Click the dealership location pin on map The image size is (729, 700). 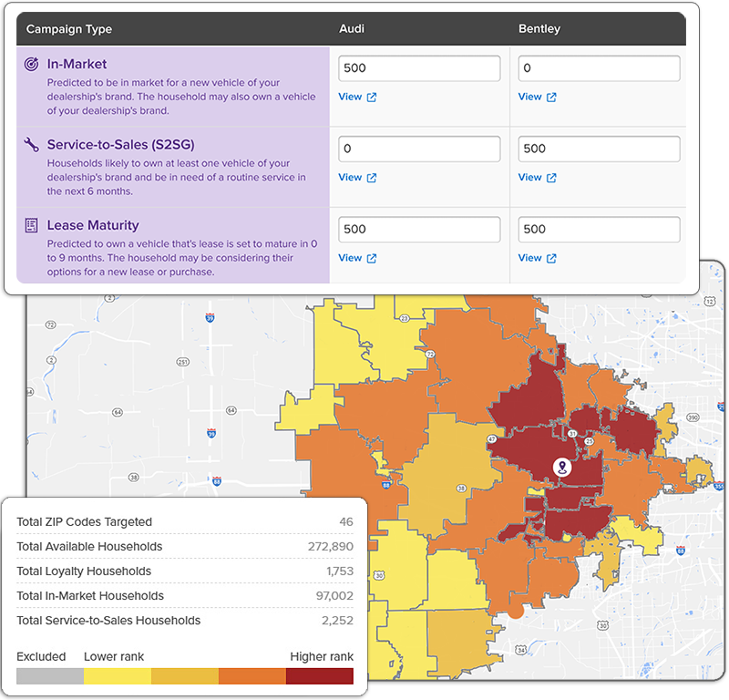point(562,467)
